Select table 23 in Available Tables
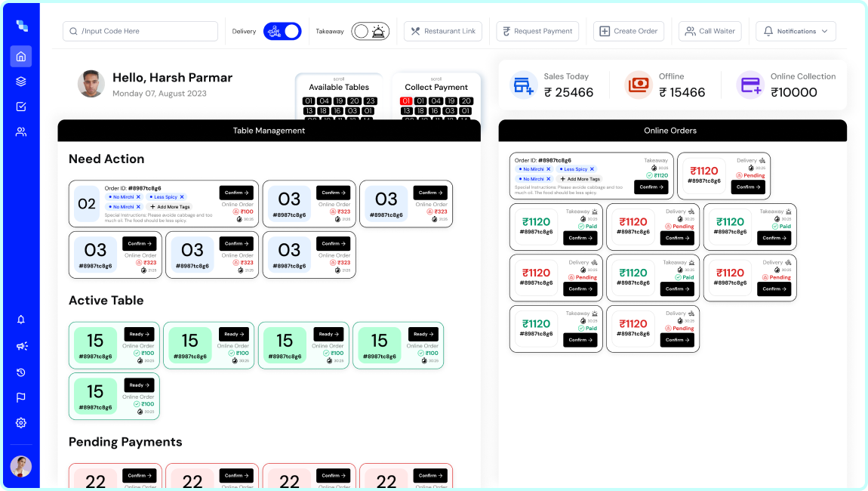 pos(371,101)
